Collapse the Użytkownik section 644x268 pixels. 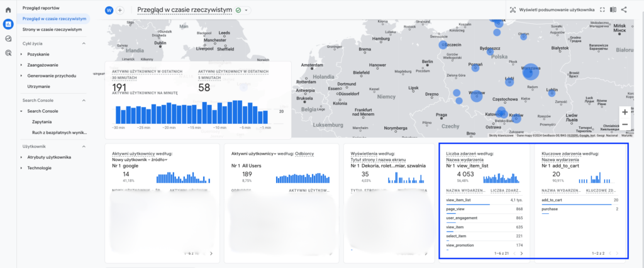point(84,147)
